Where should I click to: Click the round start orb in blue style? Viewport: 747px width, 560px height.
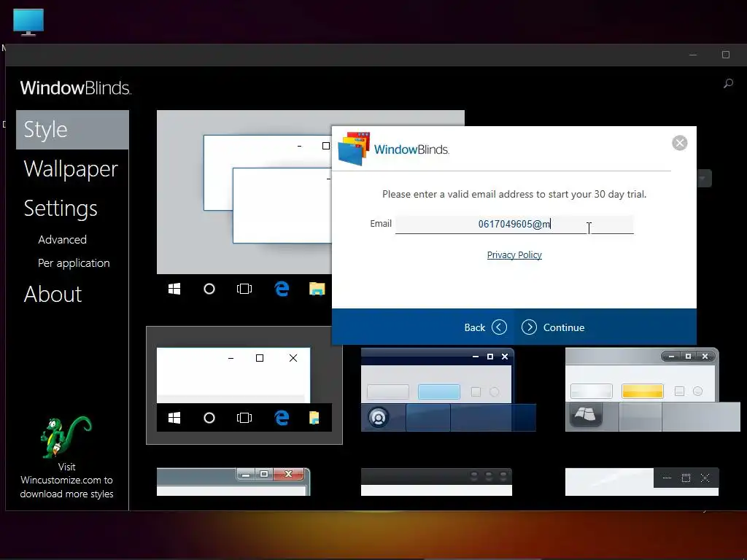pyautogui.click(x=379, y=418)
